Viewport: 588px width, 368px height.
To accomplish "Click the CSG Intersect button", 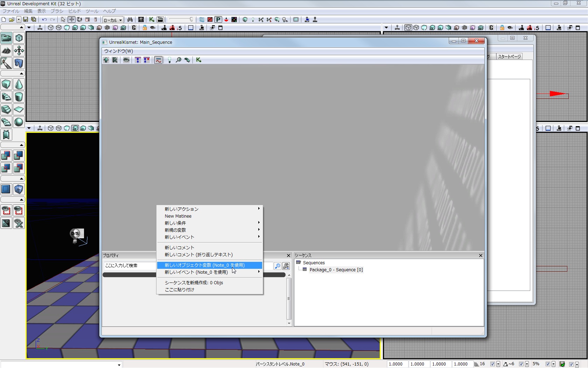I will coord(6,168).
